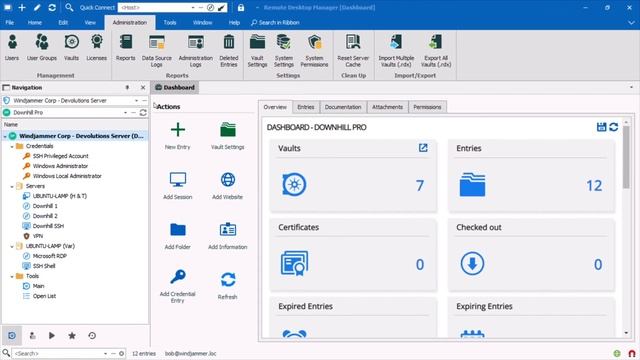Open Reports in the ribbon
Image resolution: width=640 pixels, height=360 pixels.
tap(125, 48)
